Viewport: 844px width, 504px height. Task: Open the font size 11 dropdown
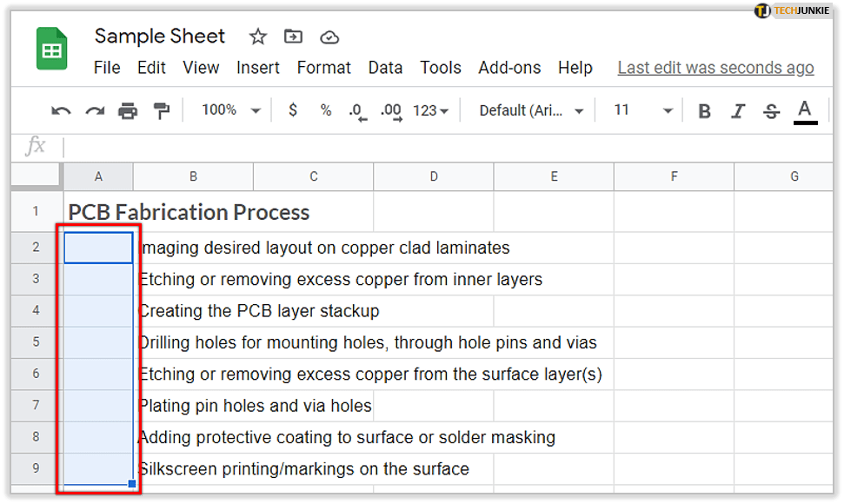click(x=643, y=110)
